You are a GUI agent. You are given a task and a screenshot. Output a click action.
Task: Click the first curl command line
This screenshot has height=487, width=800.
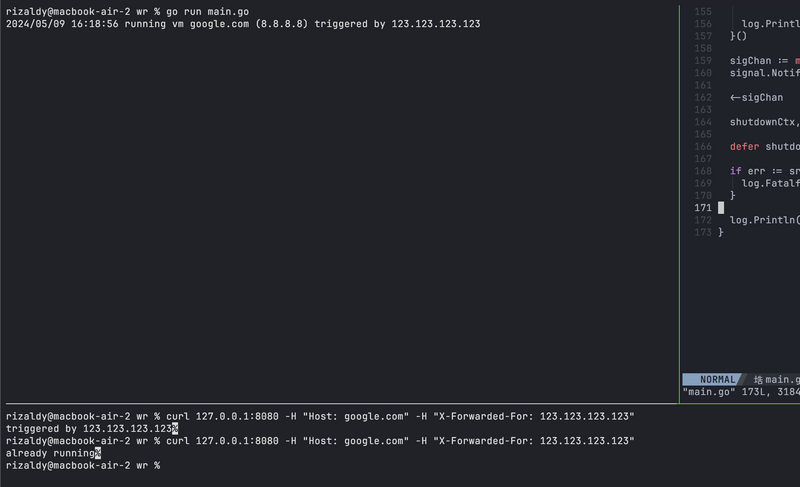320,416
